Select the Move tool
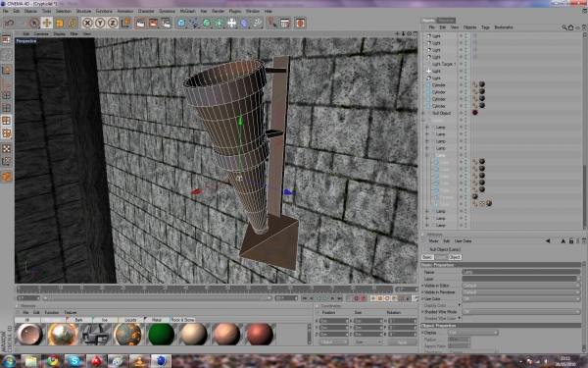 (x=47, y=24)
